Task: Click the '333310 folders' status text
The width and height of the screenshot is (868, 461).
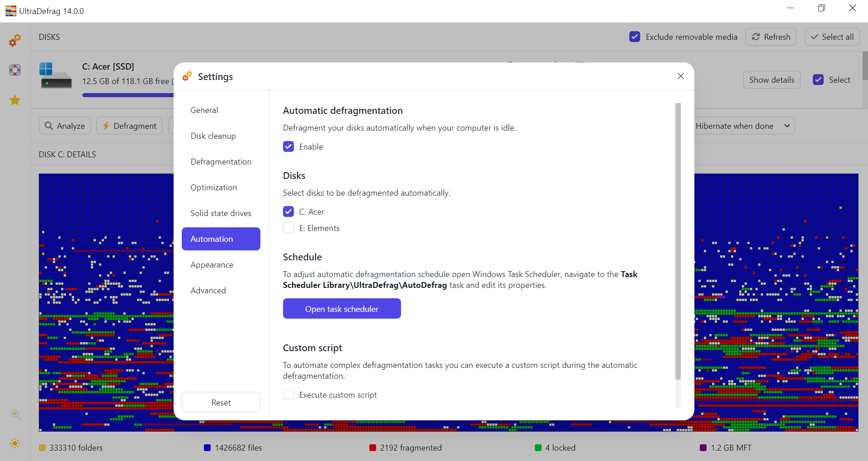Action: tap(76, 448)
